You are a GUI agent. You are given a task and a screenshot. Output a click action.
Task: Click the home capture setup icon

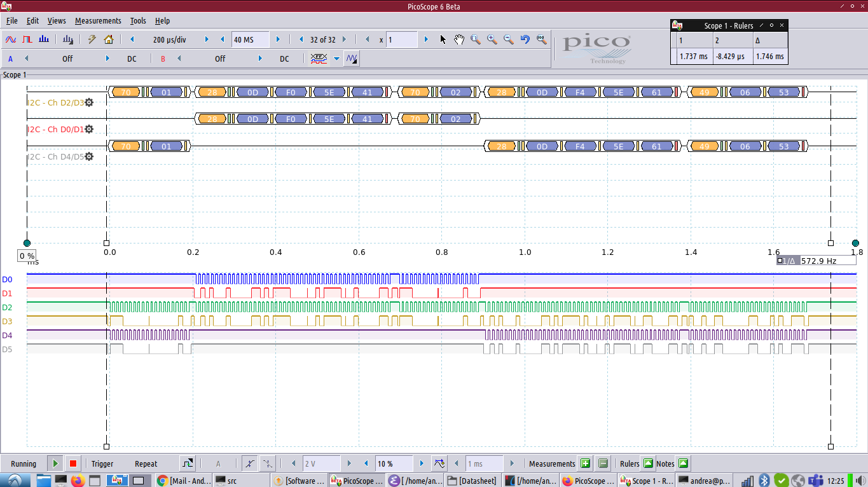tap(107, 39)
